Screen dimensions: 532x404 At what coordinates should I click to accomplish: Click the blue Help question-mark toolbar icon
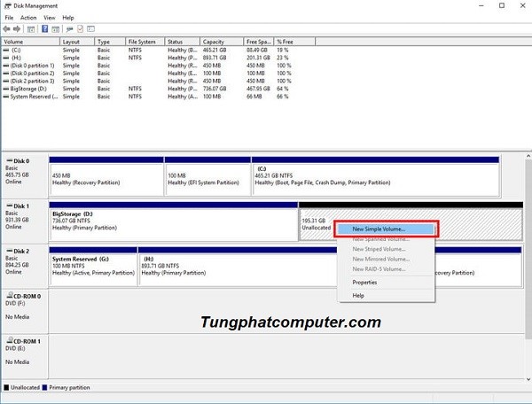pos(45,29)
